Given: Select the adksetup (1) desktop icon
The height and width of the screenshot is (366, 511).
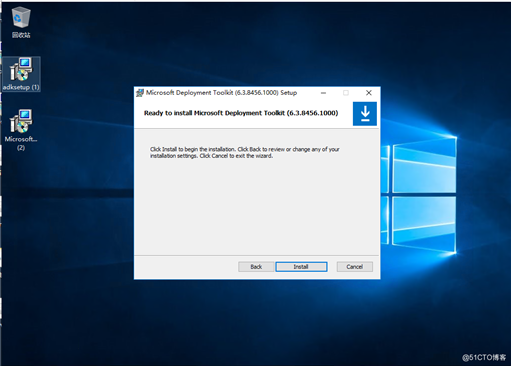Looking at the screenshot, I should click(21, 74).
